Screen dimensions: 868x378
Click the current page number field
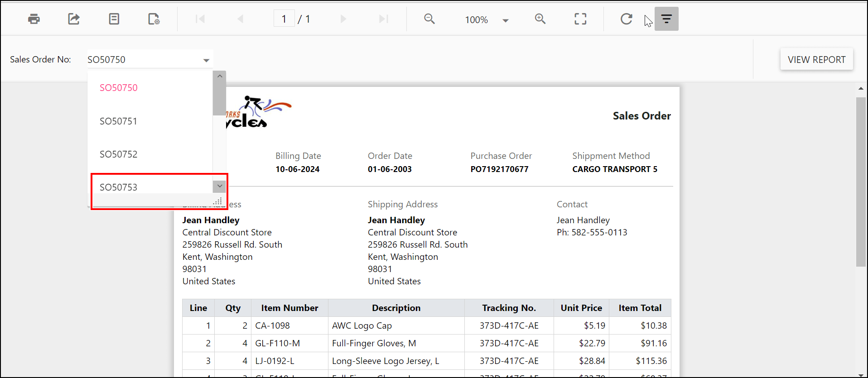pyautogui.click(x=284, y=19)
